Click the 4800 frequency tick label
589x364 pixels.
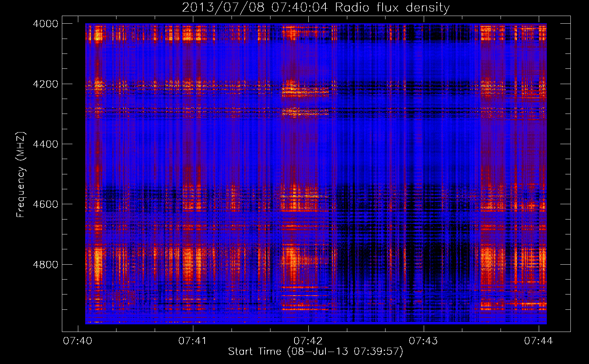click(x=46, y=265)
